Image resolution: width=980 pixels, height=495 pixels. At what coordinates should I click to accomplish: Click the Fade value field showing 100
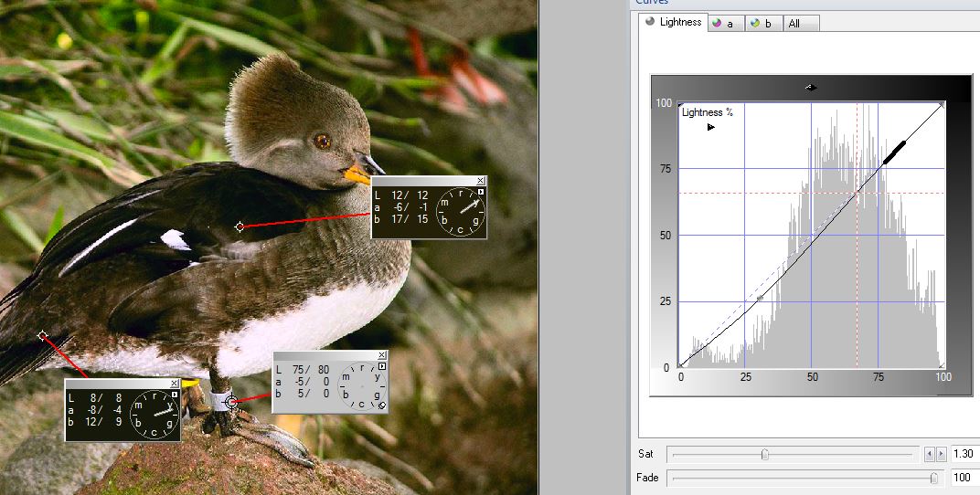pos(965,478)
